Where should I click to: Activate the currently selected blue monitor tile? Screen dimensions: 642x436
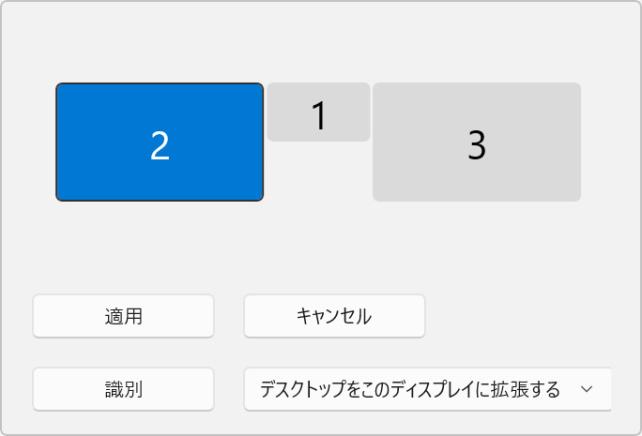pos(159,142)
